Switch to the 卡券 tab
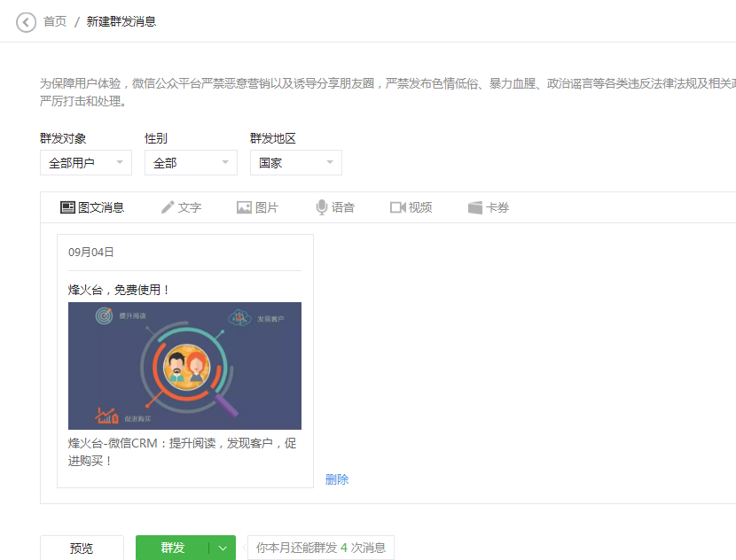 (489, 207)
